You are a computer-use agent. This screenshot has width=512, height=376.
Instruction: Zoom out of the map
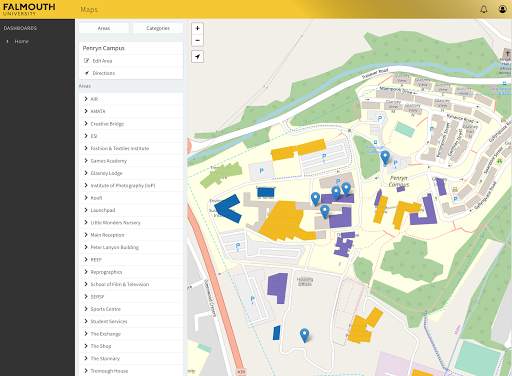pos(197,40)
